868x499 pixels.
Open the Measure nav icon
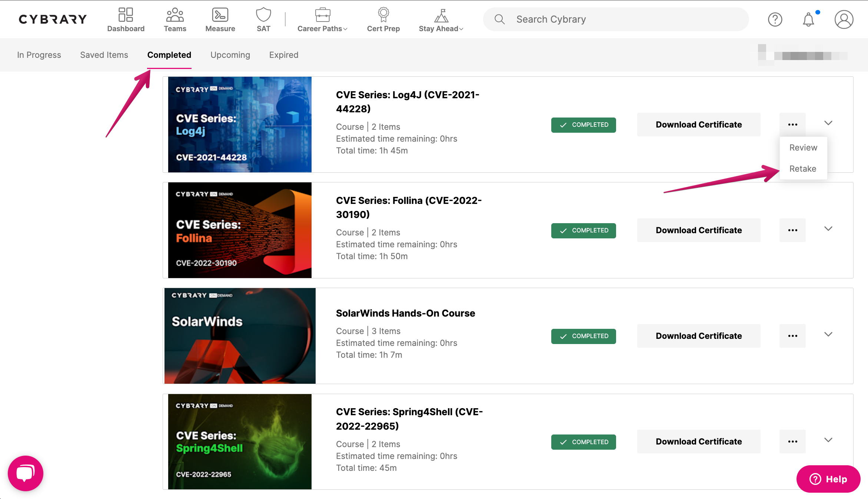click(220, 15)
